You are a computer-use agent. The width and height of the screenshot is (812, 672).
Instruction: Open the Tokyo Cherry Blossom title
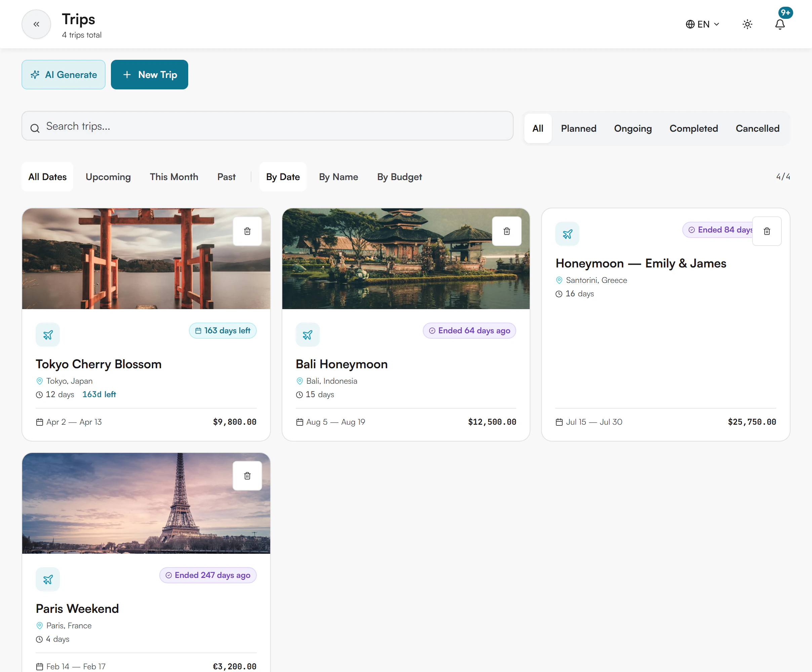pos(98,364)
